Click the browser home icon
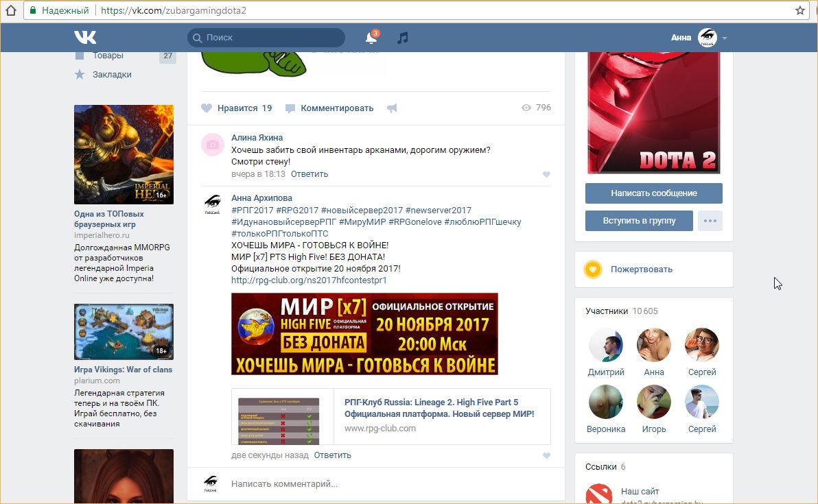Viewport: 818px width, 504px height. (10, 10)
